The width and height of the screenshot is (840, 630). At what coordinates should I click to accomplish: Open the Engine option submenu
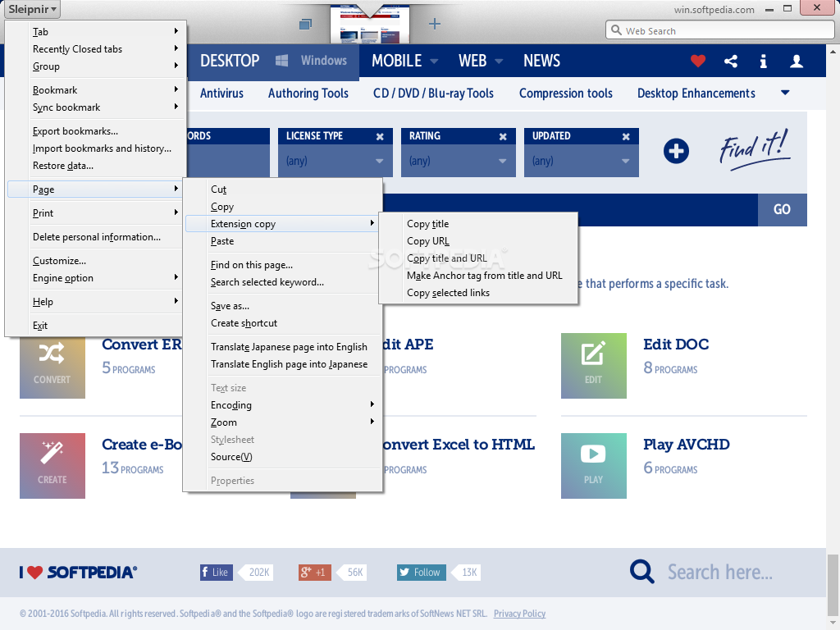[x=95, y=278]
